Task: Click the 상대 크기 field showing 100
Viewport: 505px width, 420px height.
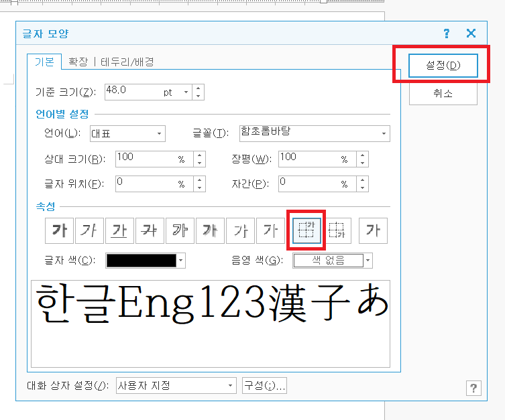Action: click(154, 159)
